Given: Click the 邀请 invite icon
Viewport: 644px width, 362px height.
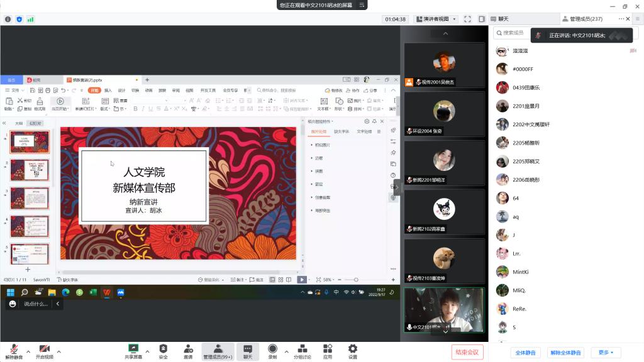Looking at the screenshot, I should coord(188,349).
